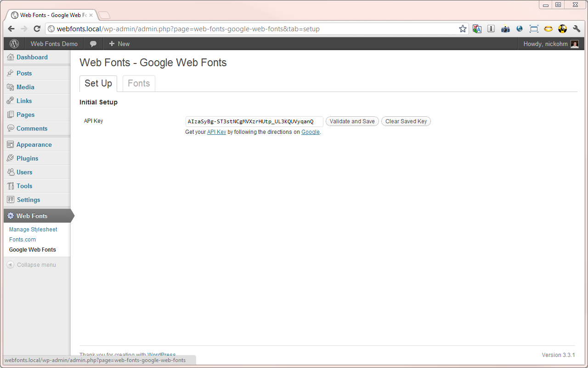Open the + New menu in admin bar
Image resolution: width=588 pixels, height=368 pixels.
pos(119,44)
